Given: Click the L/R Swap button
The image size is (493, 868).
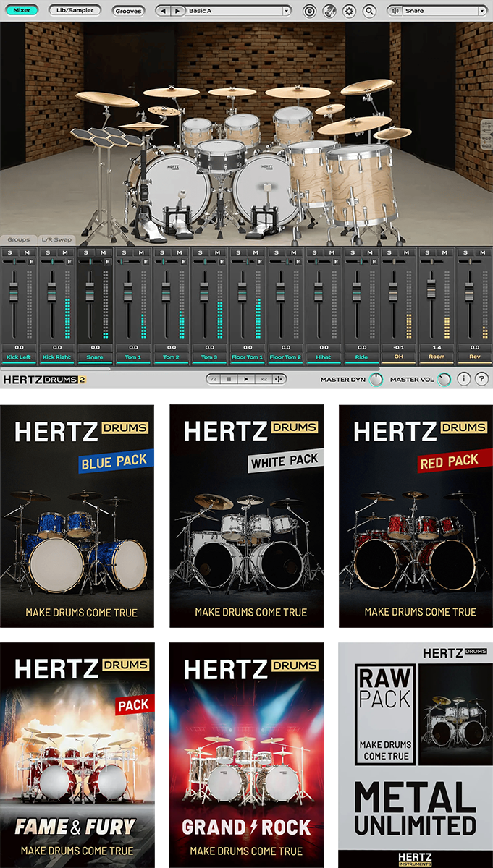Looking at the screenshot, I should (x=56, y=239).
